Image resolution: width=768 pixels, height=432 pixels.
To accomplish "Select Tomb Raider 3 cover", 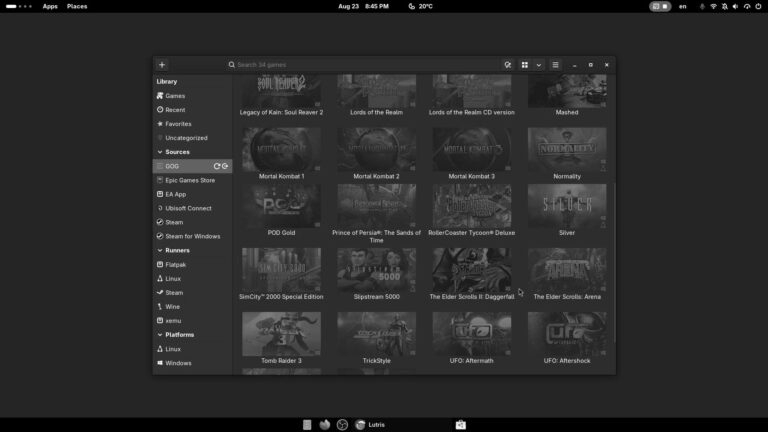I will pos(281,334).
